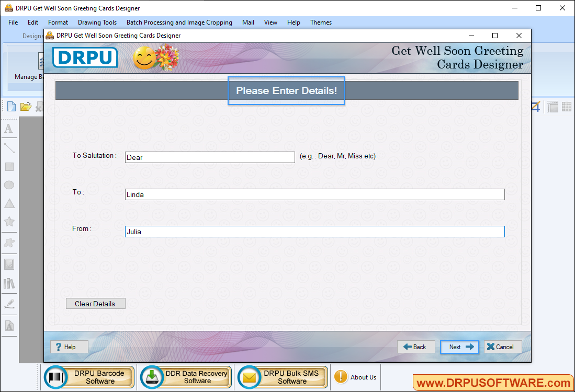Open the Batch Processing and Image Cropping menu
The height and width of the screenshot is (392, 575).
tap(179, 22)
